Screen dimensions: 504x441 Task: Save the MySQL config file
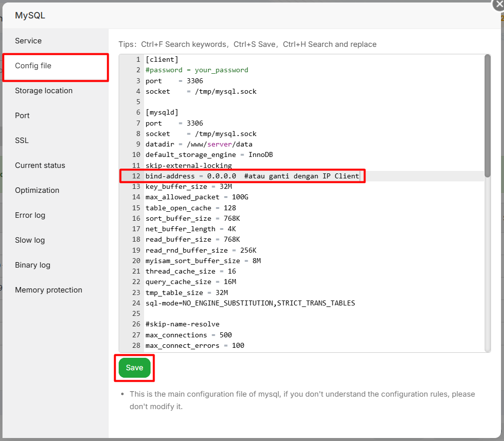pyautogui.click(x=134, y=367)
